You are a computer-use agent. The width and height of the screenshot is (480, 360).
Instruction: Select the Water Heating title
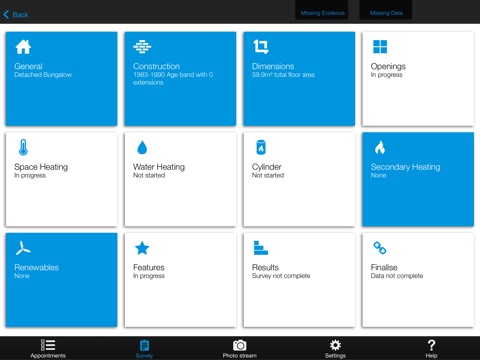point(159,167)
